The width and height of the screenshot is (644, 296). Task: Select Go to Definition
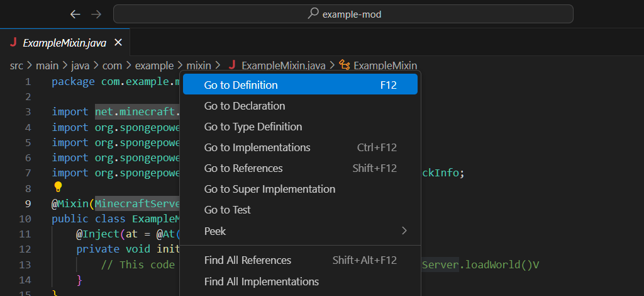click(241, 85)
